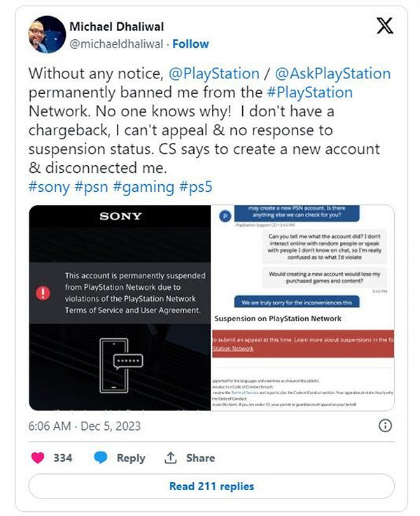Click Michael Dhaliwal's profile avatar
Image resolution: width=420 pixels, height=516 pixels.
coord(48,35)
